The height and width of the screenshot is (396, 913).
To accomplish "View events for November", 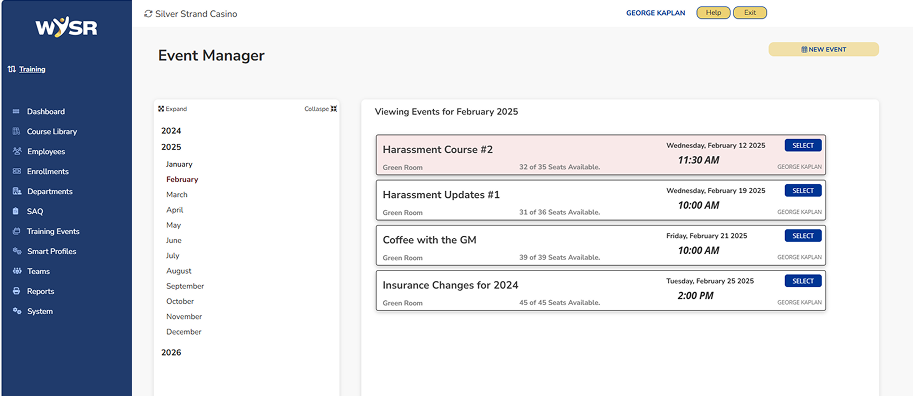I will point(184,316).
